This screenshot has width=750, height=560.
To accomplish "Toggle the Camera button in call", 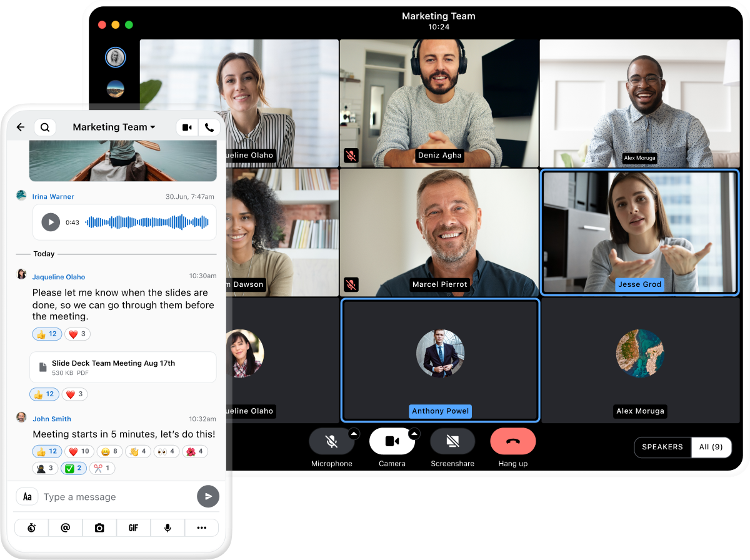I will 392,442.
